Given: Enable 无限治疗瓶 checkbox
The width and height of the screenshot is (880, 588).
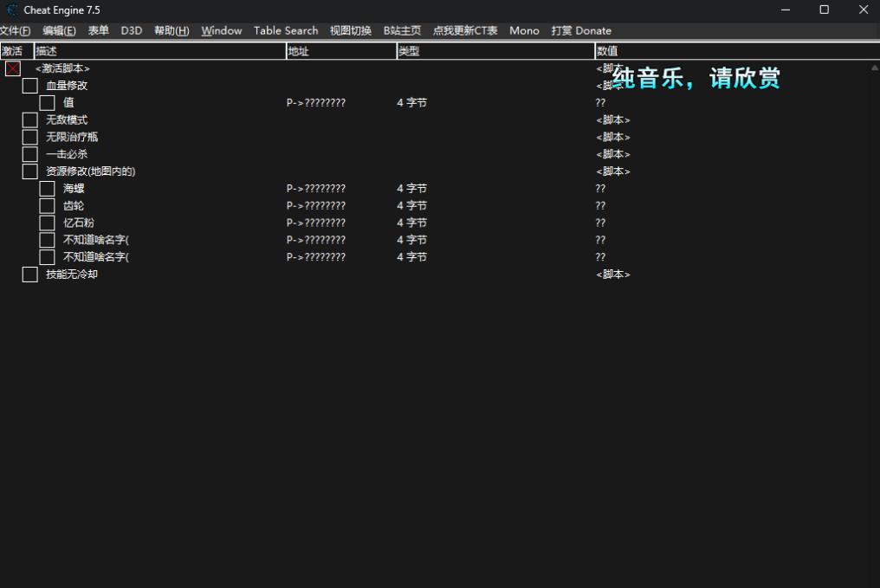Looking at the screenshot, I should coord(29,137).
